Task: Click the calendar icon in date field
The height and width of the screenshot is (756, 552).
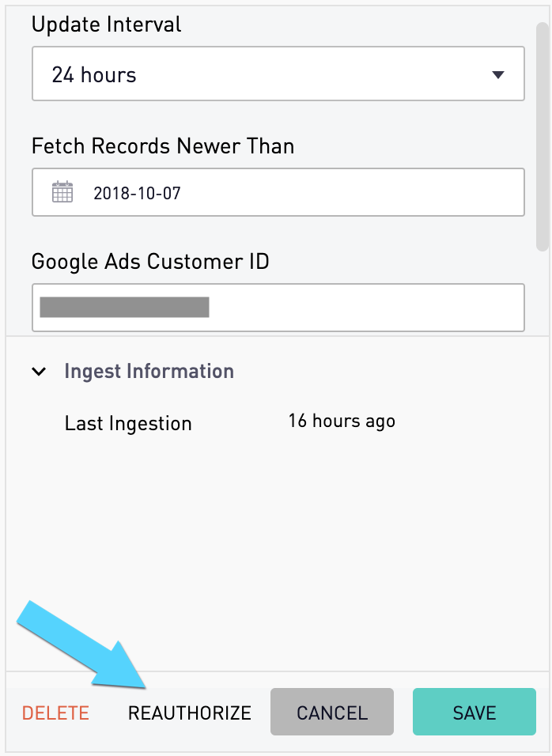Action: click(x=62, y=192)
